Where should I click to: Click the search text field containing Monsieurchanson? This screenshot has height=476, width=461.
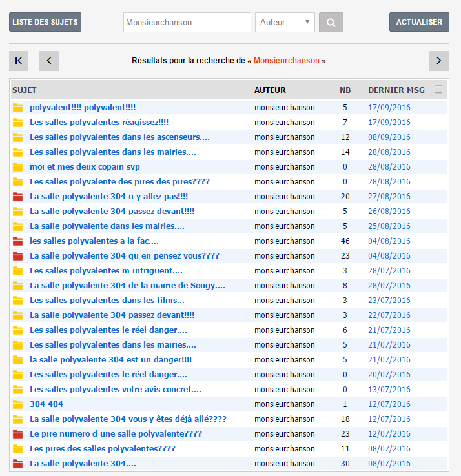(x=187, y=22)
